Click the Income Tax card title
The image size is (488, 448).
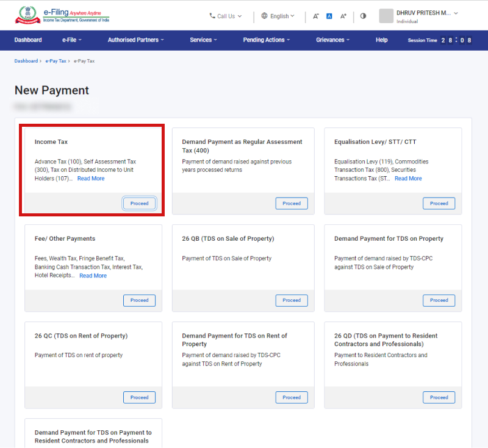point(51,142)
